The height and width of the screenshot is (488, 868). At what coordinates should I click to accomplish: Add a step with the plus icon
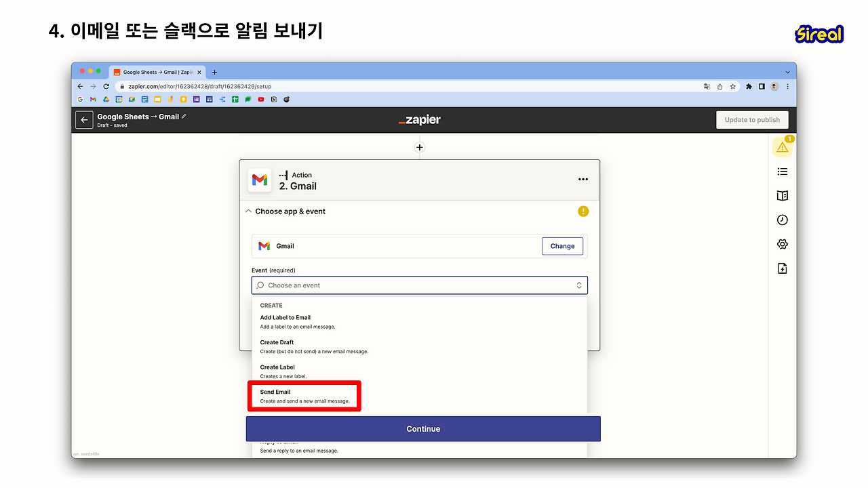click(x=420, y=147)
